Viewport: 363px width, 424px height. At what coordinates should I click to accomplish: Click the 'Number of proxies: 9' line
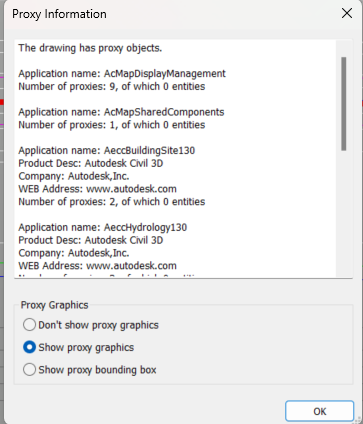(112, 87)
